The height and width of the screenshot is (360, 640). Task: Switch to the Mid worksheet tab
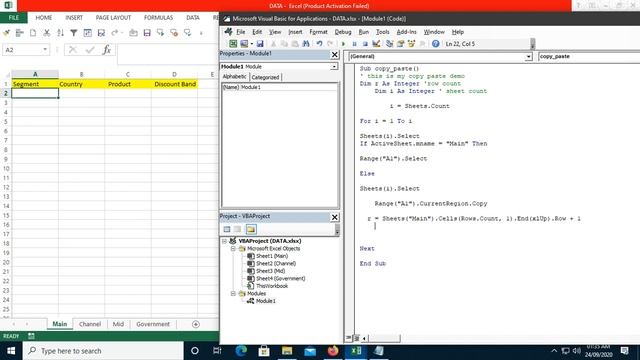118,324
